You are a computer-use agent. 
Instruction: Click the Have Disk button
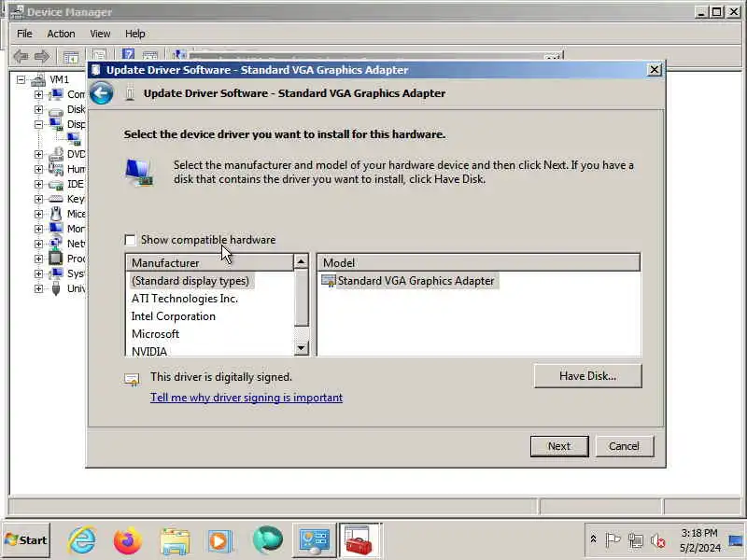[588, 376]
